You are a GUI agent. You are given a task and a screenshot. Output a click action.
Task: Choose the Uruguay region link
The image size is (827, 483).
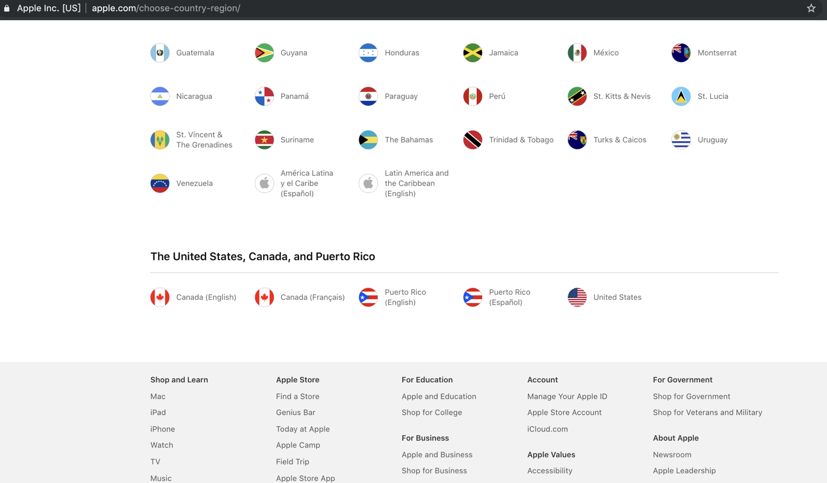tap(712, 140)
